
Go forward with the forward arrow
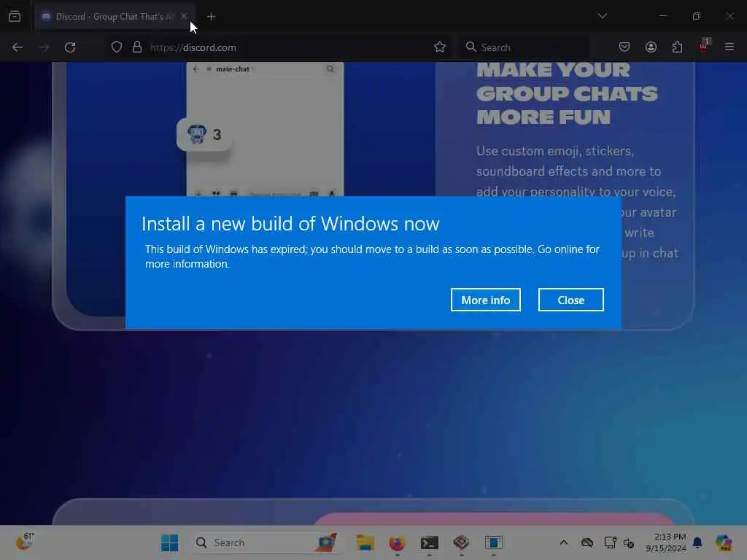coord(44,47)
